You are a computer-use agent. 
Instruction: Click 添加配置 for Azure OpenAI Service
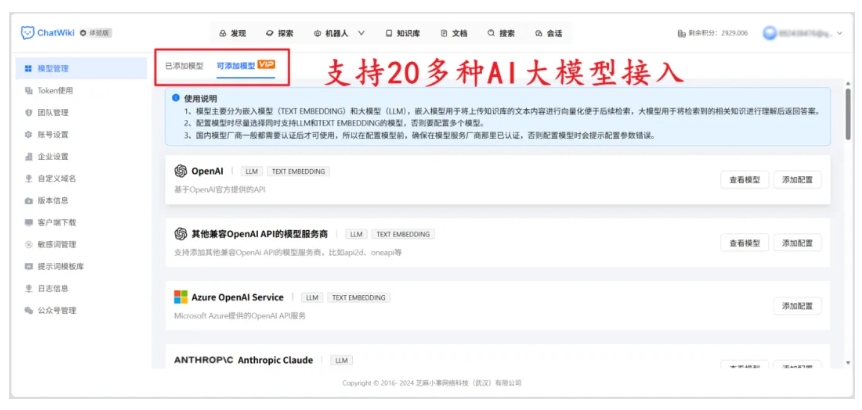pos(797,306)
